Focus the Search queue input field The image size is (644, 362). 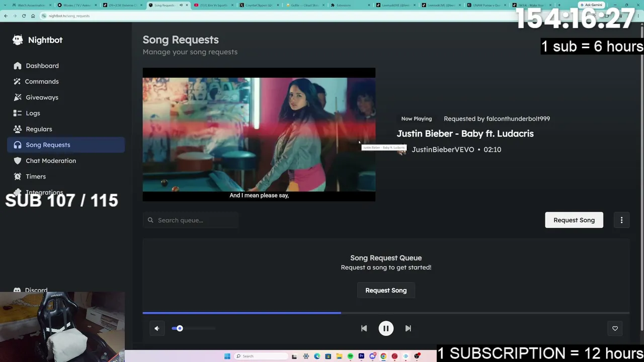tap(191, 220)
